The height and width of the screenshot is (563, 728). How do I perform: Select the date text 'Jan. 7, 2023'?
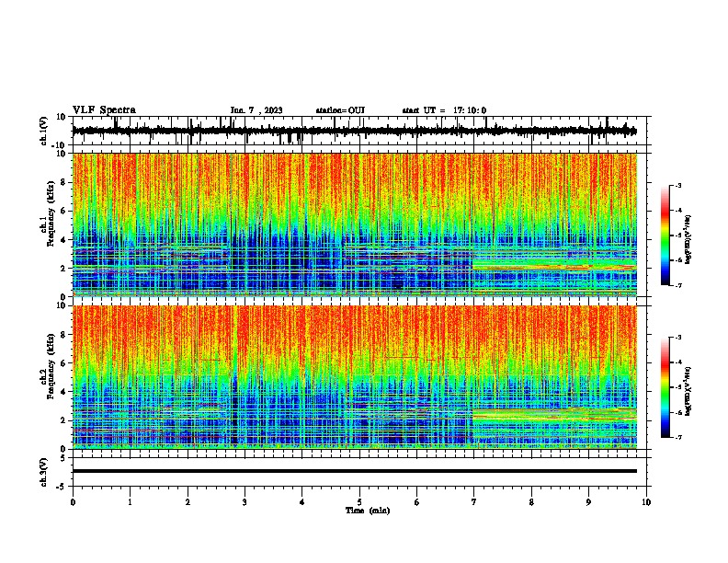pos(256,110)
